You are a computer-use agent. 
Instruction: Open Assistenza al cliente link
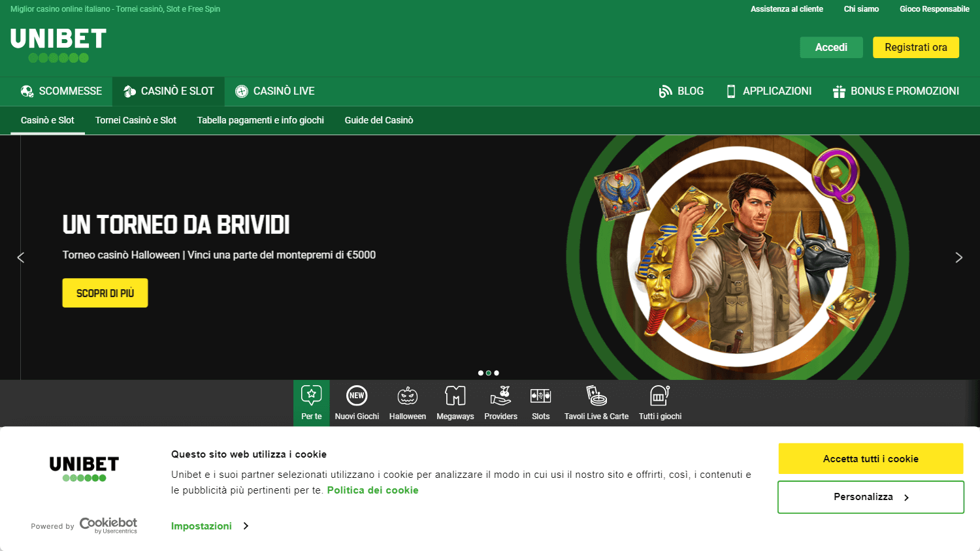(787, 9)
